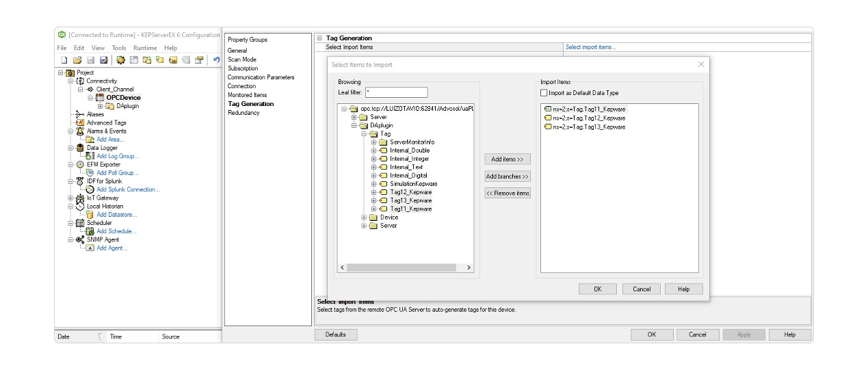Click the Add items >> button
This screenshot has width=868, height=370.
pyautogui.click(x=508, y=159)
